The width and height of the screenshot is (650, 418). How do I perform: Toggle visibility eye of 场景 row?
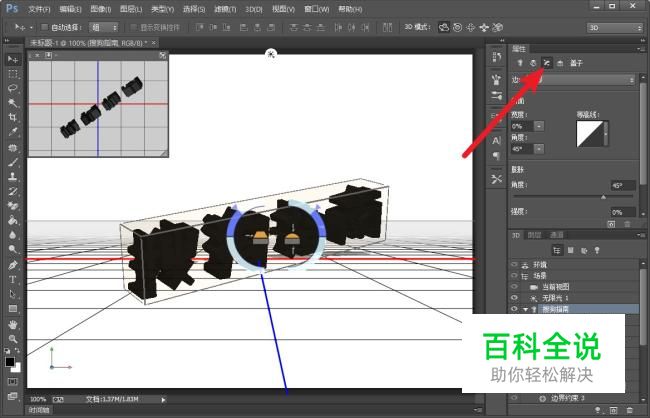click(x=514, y=276)
